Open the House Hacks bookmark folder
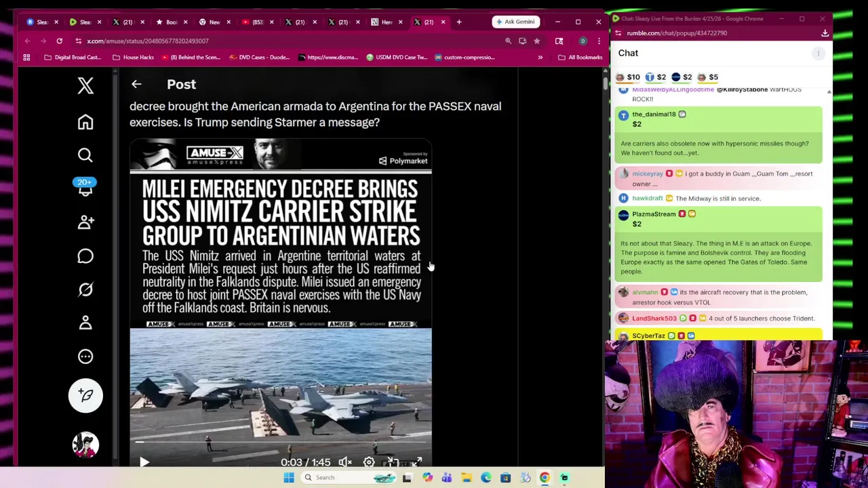The image size is (868, 488). pos(134,57)
